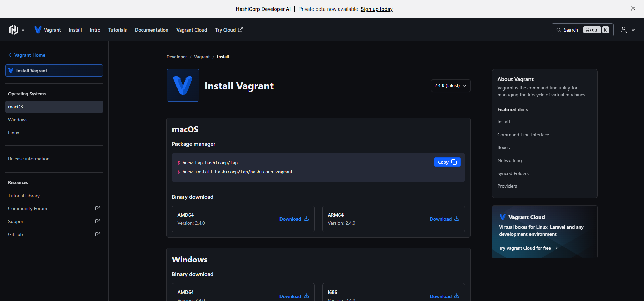This screenshot has height=301, width=644.
Task: Click external link icon beside Community Forum
Action: click(98, 208)
